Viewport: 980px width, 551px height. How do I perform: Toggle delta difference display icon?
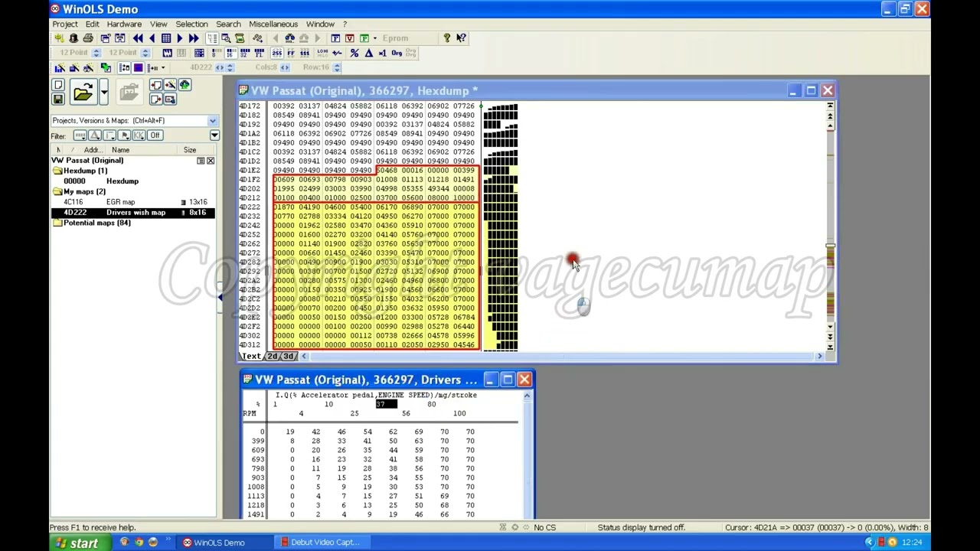[x=368, y=53]
